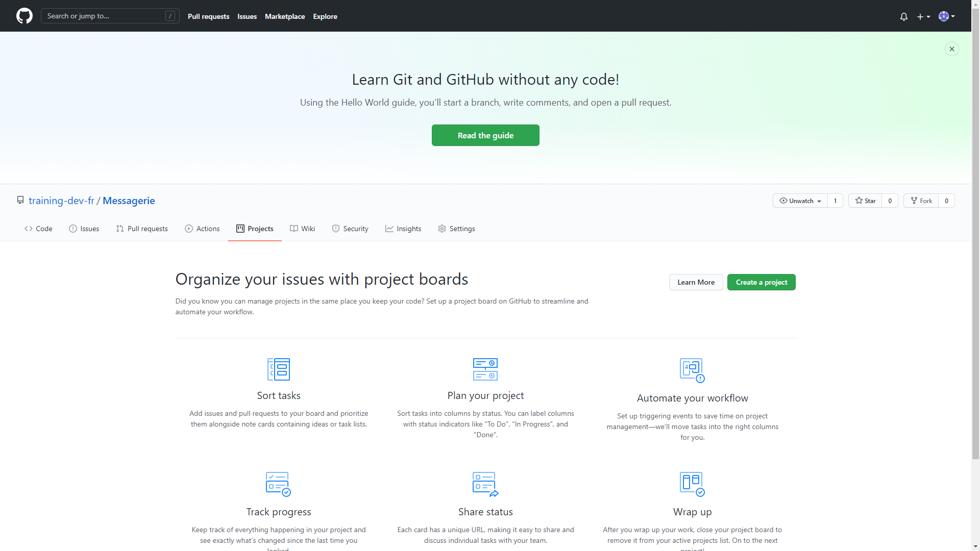980x551 pixels.
Task: Open the notifications bell
Action: 903,16
